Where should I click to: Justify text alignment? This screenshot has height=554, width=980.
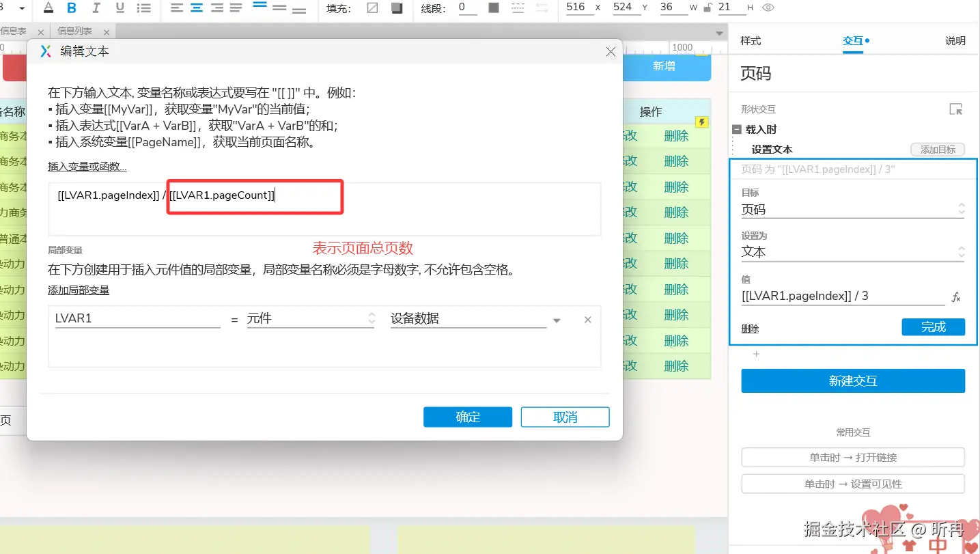click(236, 8)
